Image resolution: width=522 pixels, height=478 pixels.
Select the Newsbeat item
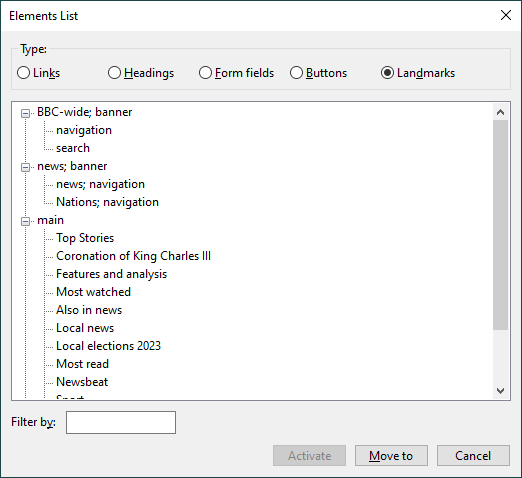pyautogui.click(x=82, y=382)
